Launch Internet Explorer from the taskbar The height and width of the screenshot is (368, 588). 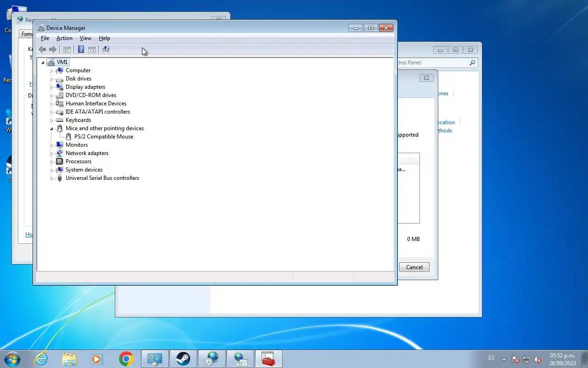point(41,359)
